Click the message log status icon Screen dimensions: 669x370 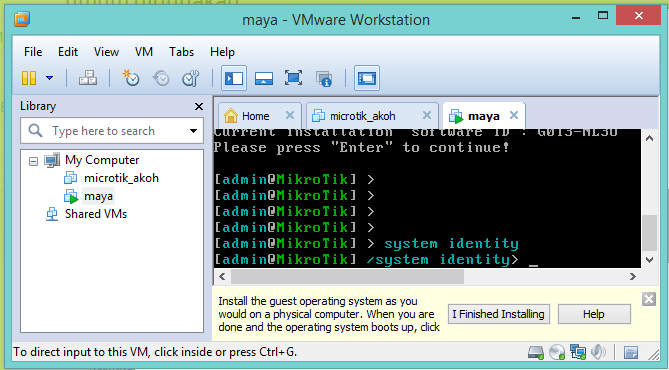[631, 353]
